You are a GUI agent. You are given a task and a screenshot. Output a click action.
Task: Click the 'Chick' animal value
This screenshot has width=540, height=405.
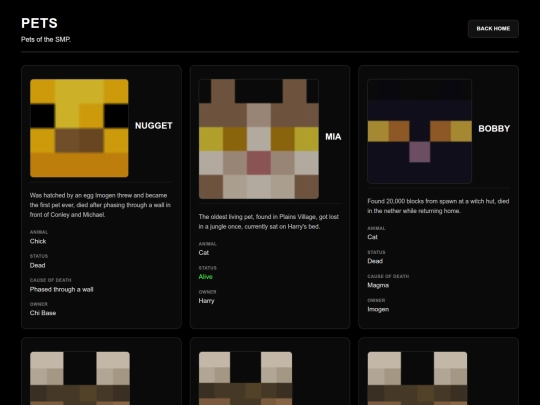(38, 241)
